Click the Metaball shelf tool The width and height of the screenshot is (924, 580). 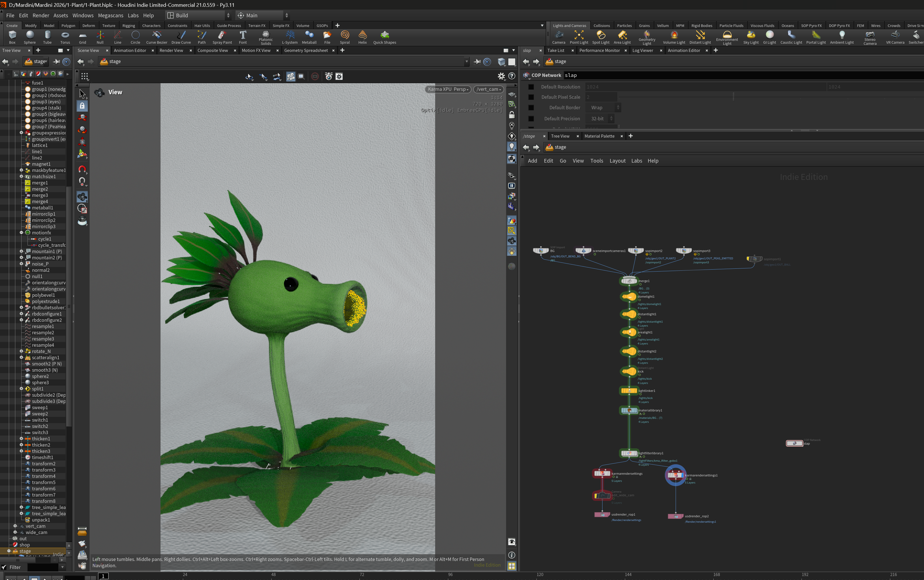pyautogui.click(x=309, y=37)
